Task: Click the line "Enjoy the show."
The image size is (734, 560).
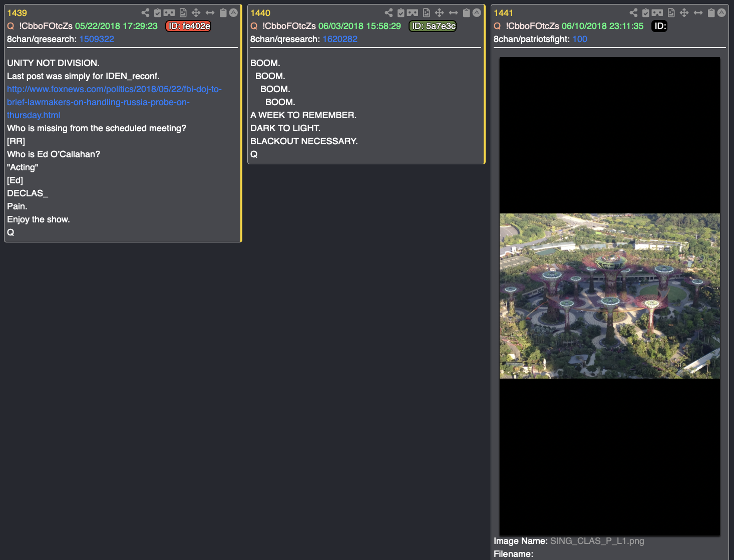Action: 39,219
